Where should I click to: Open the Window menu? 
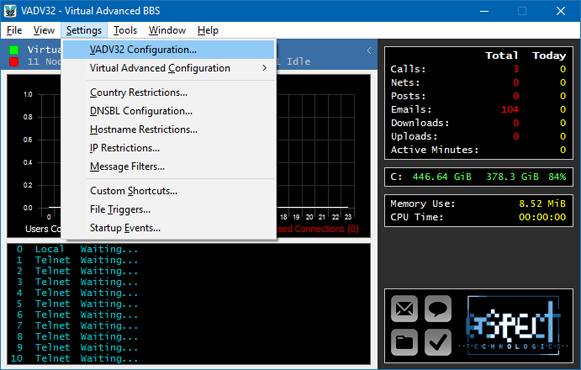pyautogui.click(x=167, y=30)
